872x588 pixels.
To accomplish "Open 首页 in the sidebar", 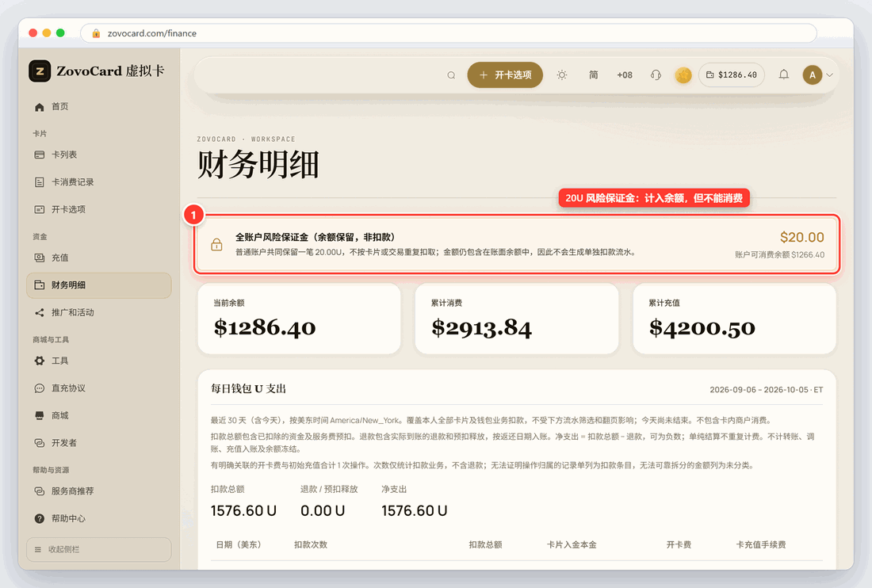I will (x=99, y=107).
